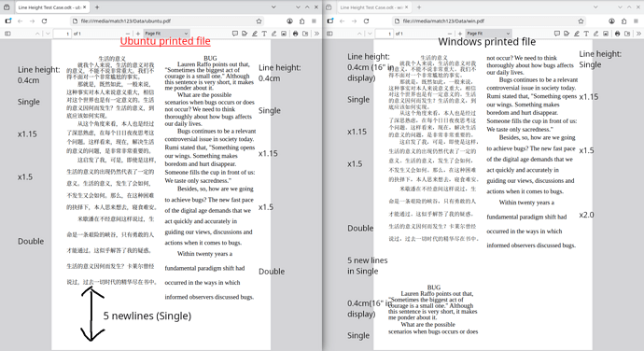Select draw tool in ubuntu.pdf toolbar

274,34
